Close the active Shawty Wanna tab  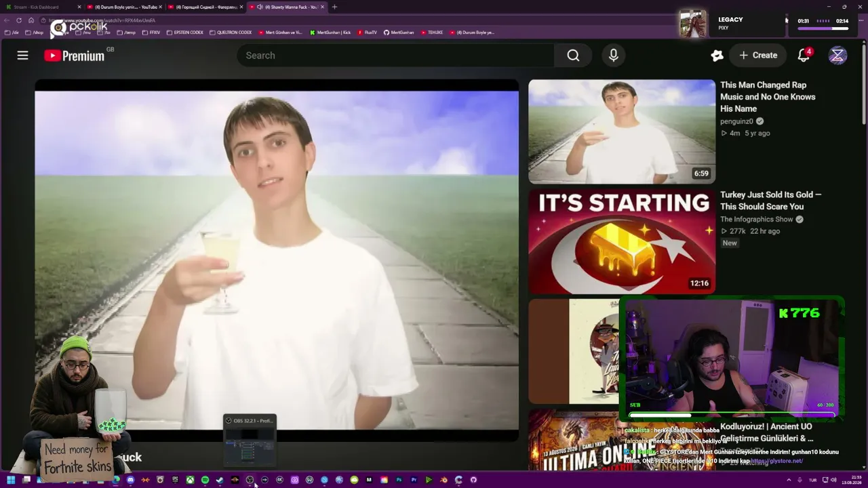(x=322, y=7)
